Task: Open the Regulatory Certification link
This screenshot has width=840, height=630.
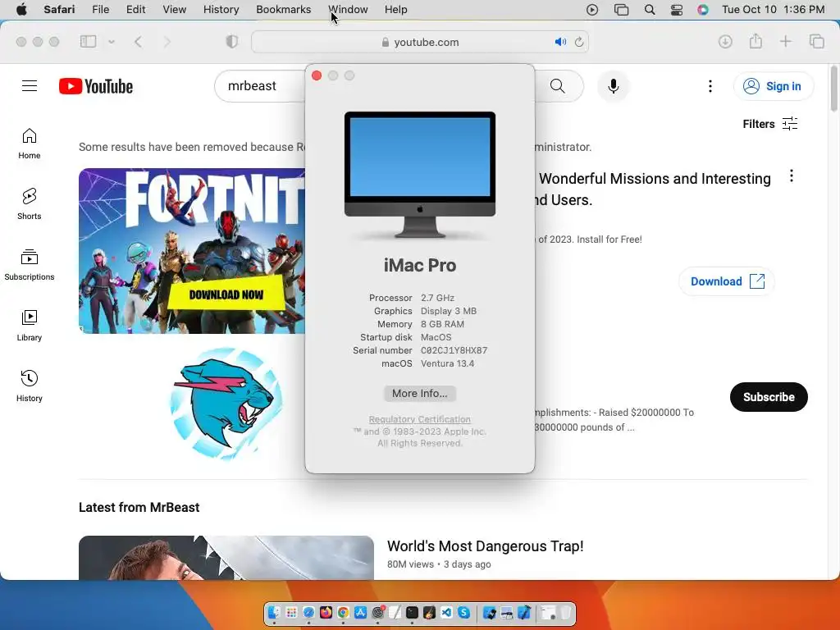Action: coord(419,419)
